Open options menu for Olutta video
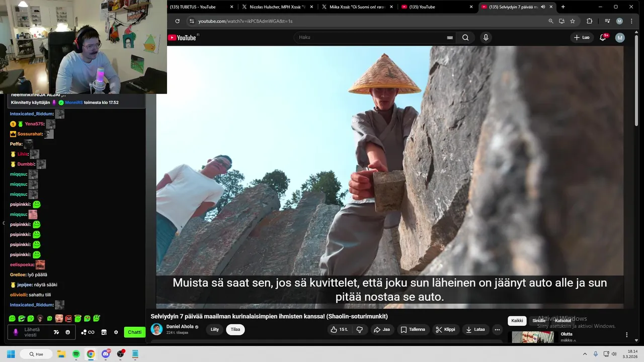Viewport: 644px width, 362px height. click(627, 335)
